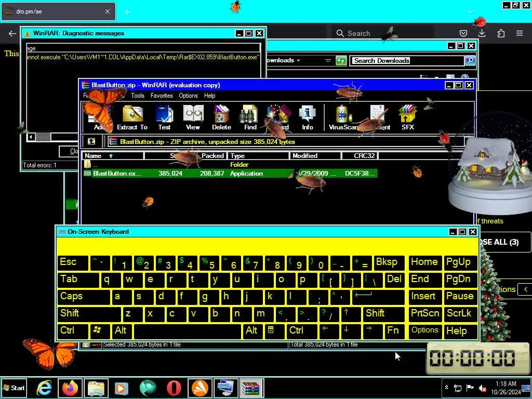Image resolution: width=532 pixels, height=399 pixels.
Task: Switch to WinRAR taskbar icon
Action: [x=251, y=388]
